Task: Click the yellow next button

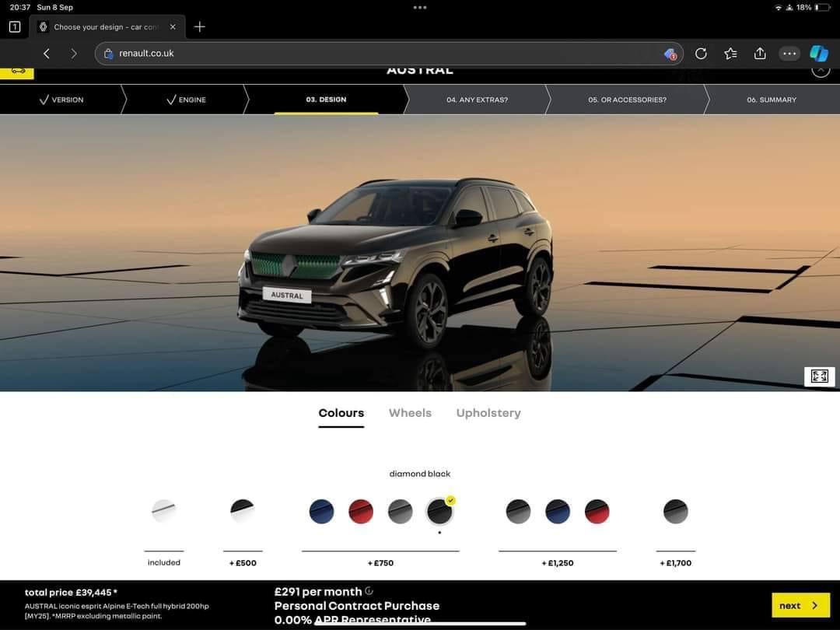Action: pos(800,605)
